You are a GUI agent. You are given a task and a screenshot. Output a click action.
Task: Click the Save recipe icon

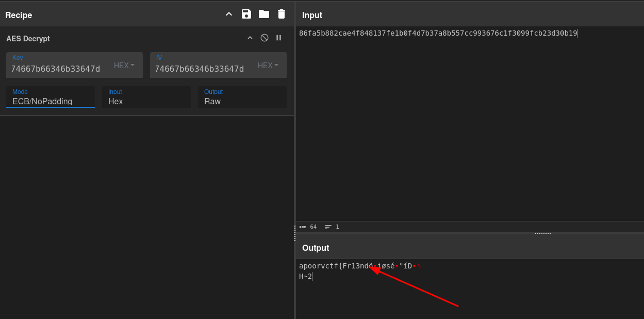click(246, 14)
